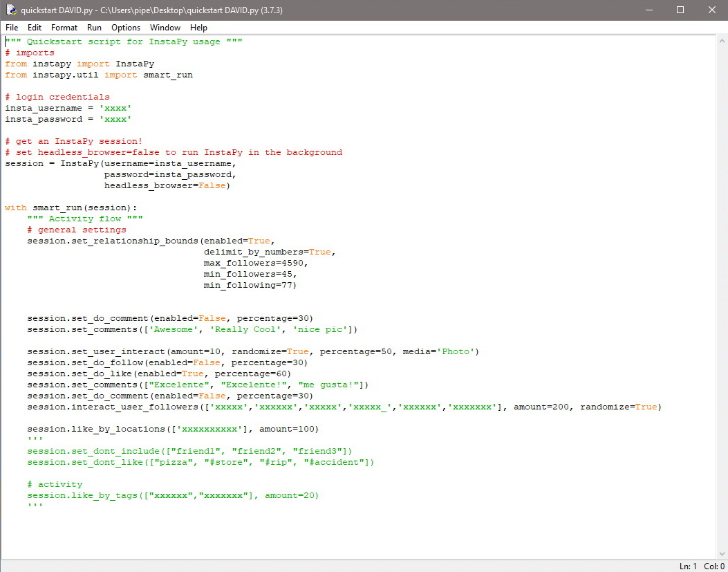This screenshot has width=728, height=572.
Task: Open the File menu
Action: (11, 28)
